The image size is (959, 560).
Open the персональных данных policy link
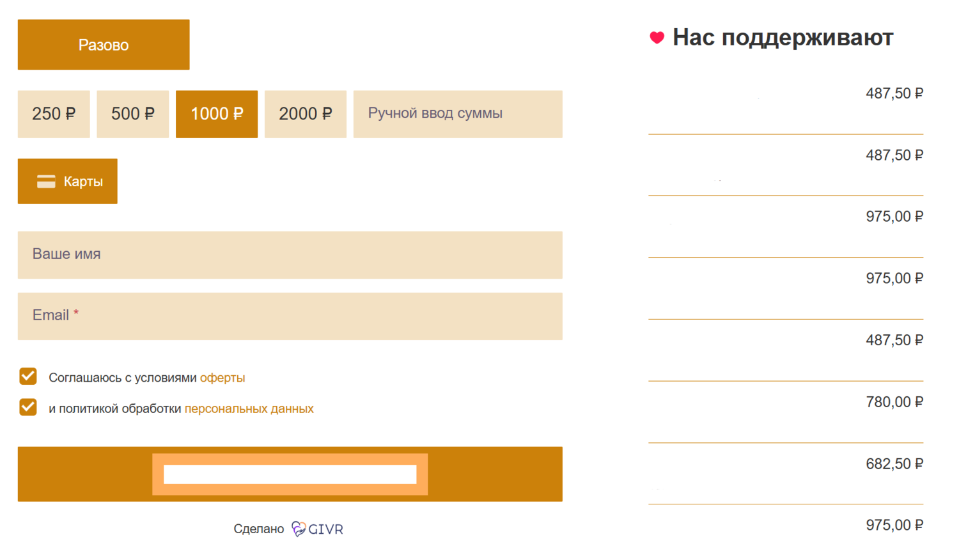coord(249,408)
